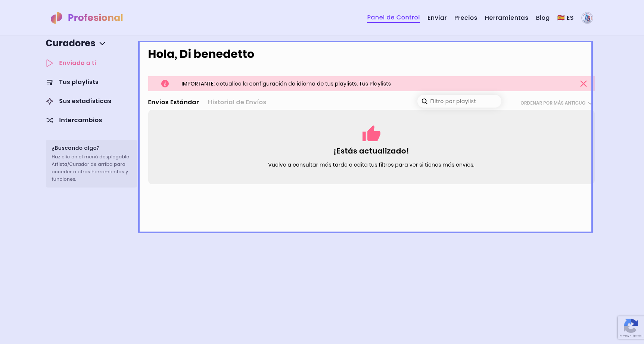Click the sparkle icon beside Sus estadísticas
The width and height of the screenshot is (644, 344).
[x=50, y=101]
